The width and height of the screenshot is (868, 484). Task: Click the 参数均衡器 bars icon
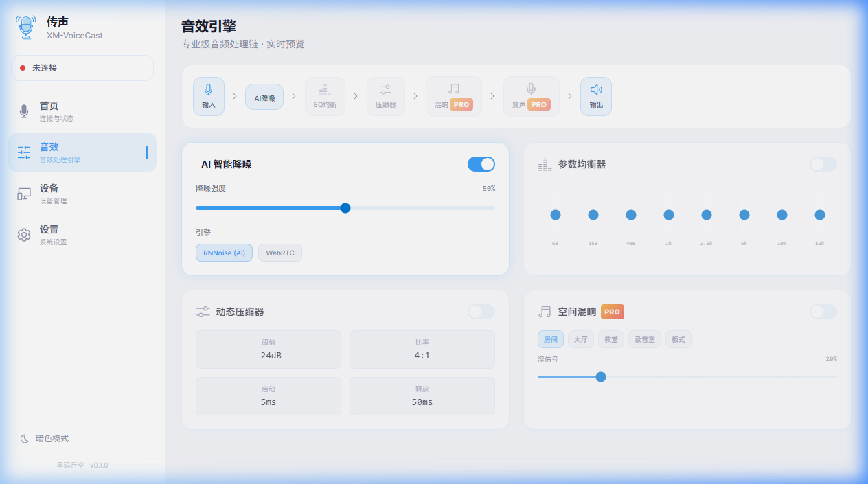point(545,164)
